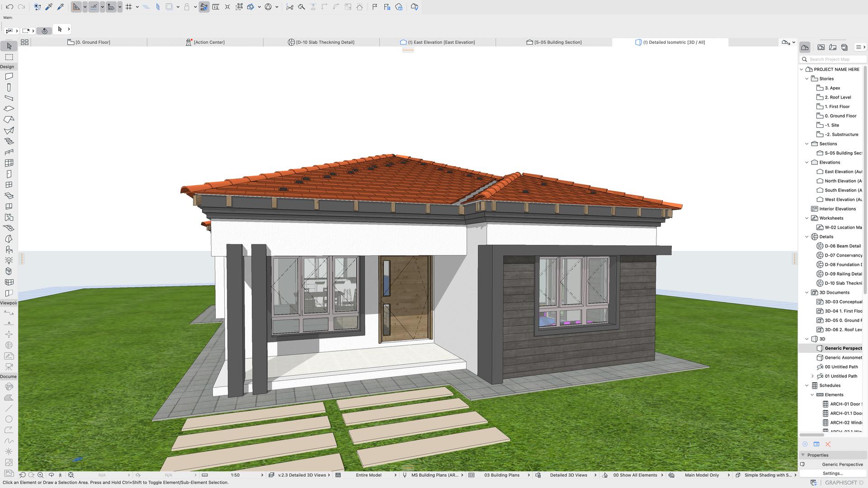868x488 pixels.
Task: Toggle the Suspend Groups button in the toolbar
Action: (x=204, y=7)
